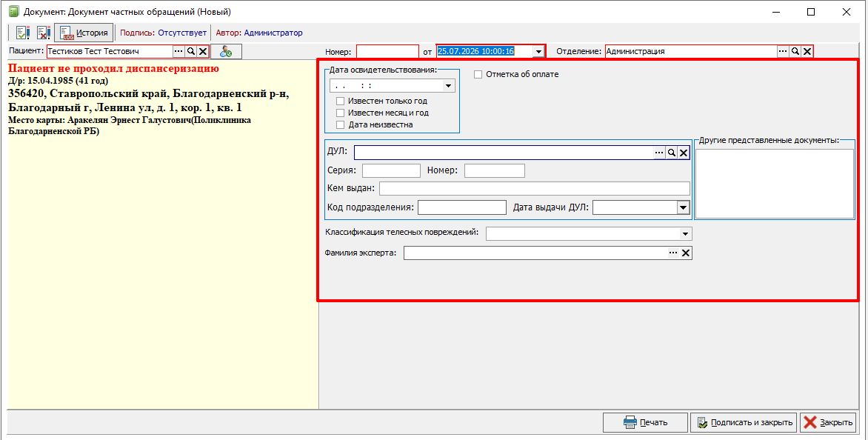Click the Печать button
The image size is (868, 440).
coord(646,423)
